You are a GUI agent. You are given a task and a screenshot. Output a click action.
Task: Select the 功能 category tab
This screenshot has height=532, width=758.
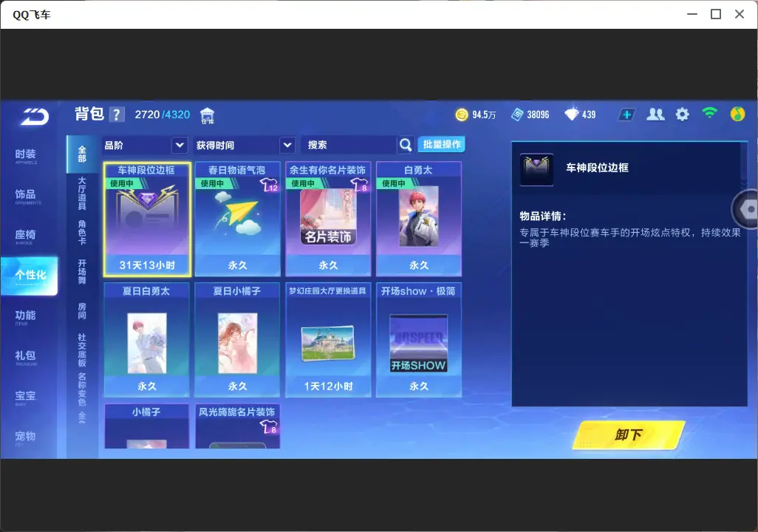(26, 317)
